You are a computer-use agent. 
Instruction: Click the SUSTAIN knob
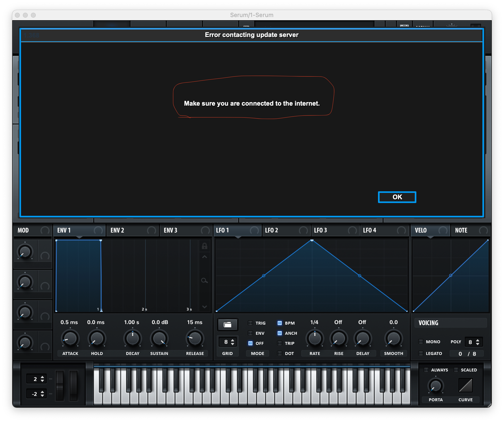pos(159,338)
